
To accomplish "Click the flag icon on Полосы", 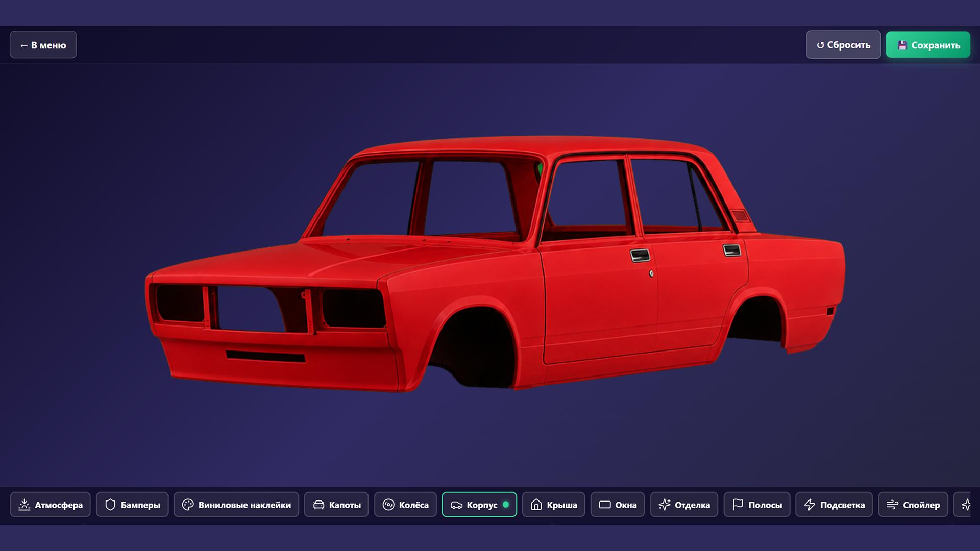I will click(x=738, y=505).
